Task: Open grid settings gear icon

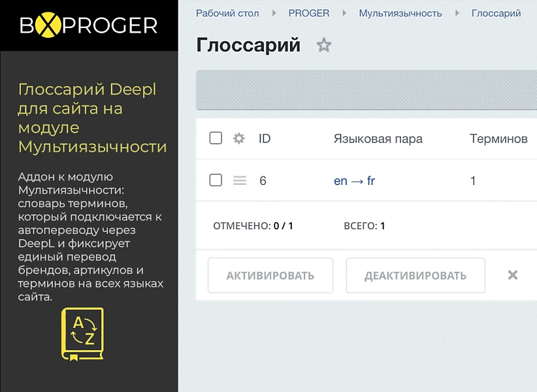Action: [x=238, y=139]
